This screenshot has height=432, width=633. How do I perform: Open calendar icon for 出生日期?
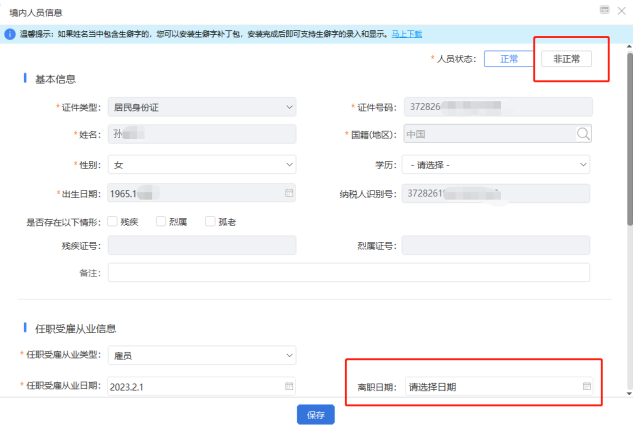pyautogui.click(x=289, y=192)
